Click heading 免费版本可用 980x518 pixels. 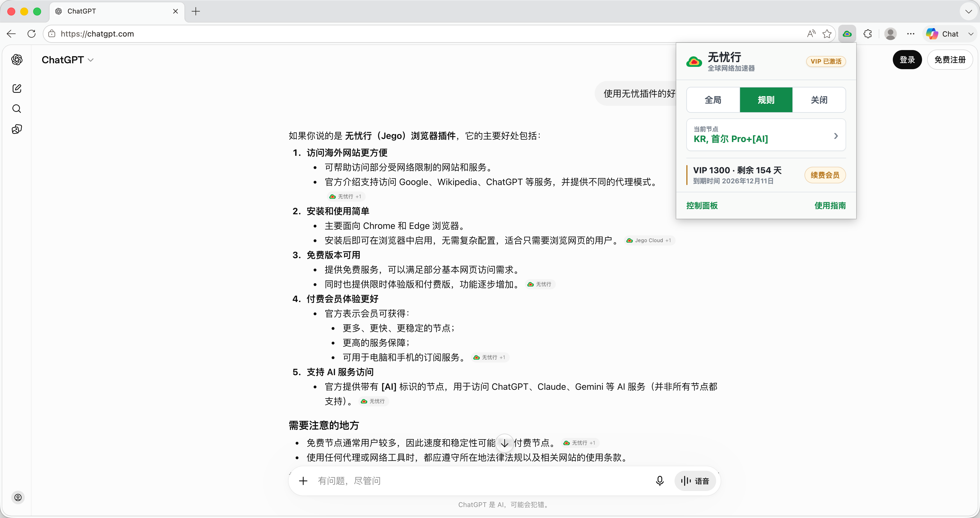coord(333,255)
